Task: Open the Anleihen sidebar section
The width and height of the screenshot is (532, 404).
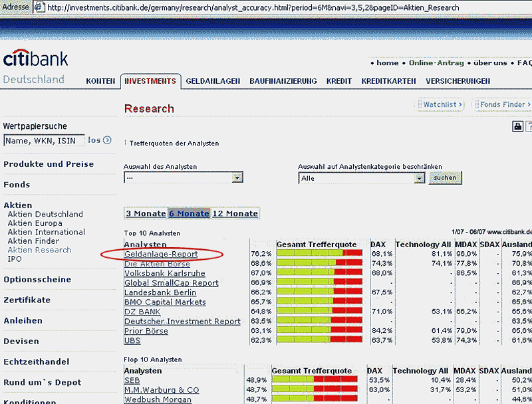Action: point(23,321)
